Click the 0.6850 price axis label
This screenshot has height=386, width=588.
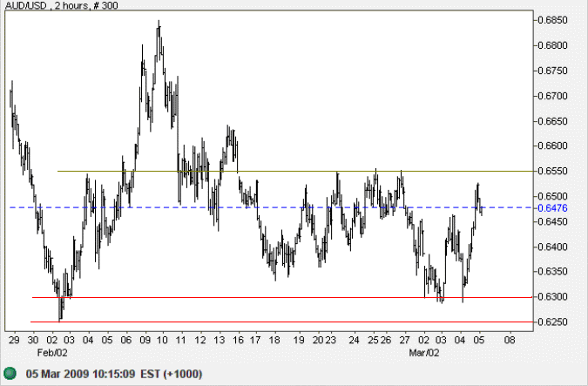point(553,20)
